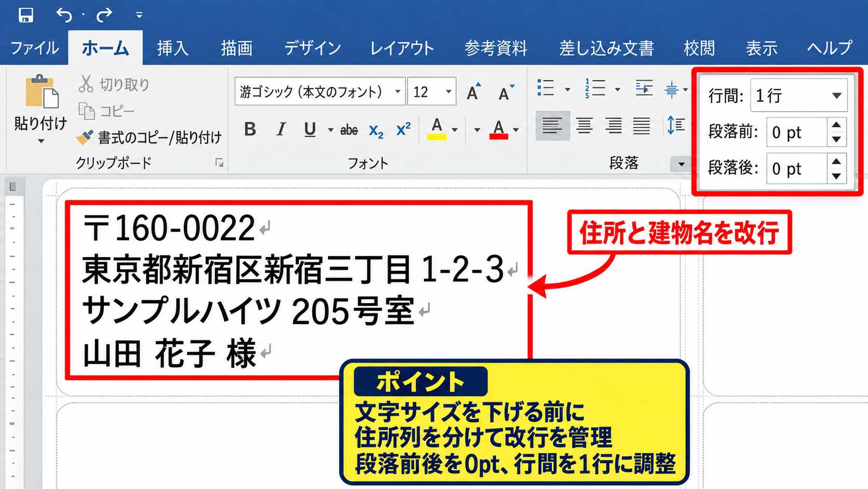This screenshot has height=489, width=868.
Task: Open the font color dropdown arrow
Action: click(516, 130)
